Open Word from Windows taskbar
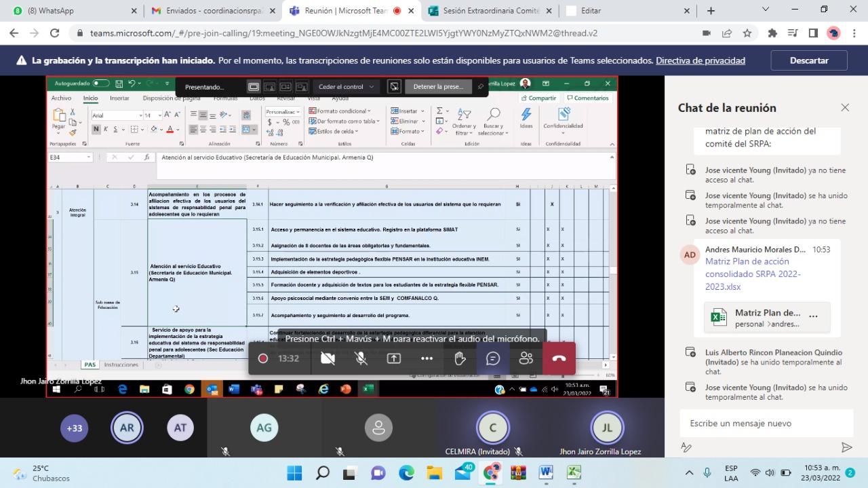Screen dimensions: 868x488 point(546,472)
